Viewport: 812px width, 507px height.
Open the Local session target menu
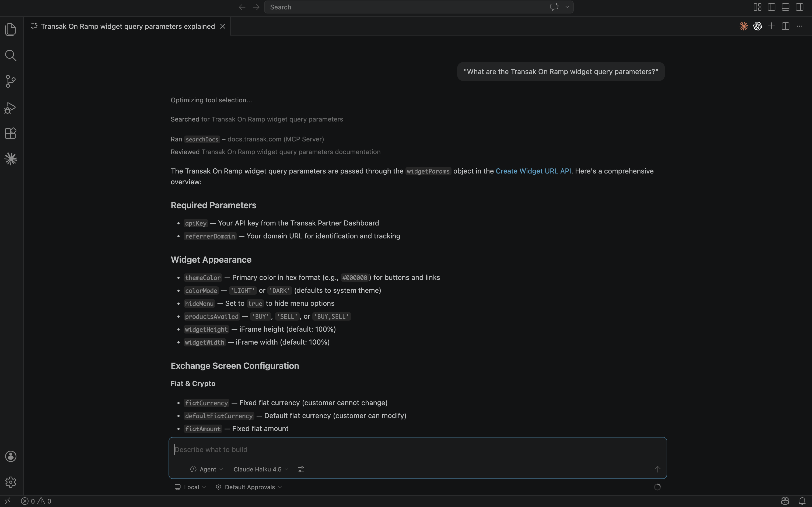pos(190,487)
